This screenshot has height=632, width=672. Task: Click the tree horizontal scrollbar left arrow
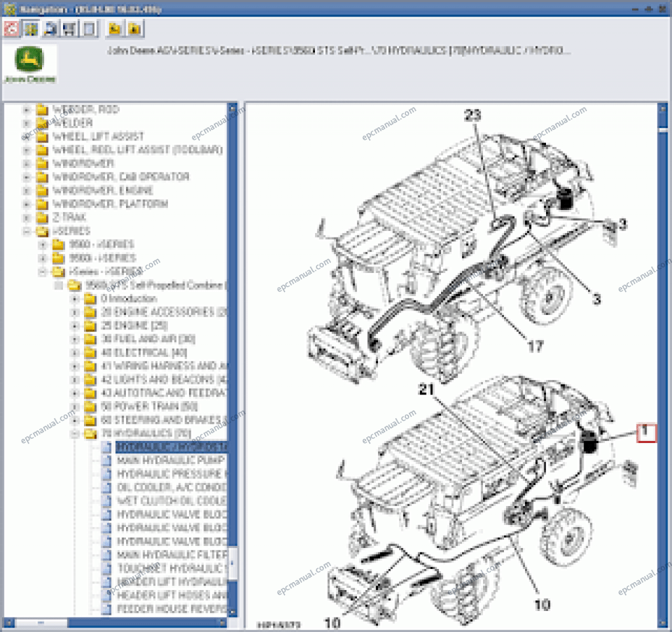9,622
